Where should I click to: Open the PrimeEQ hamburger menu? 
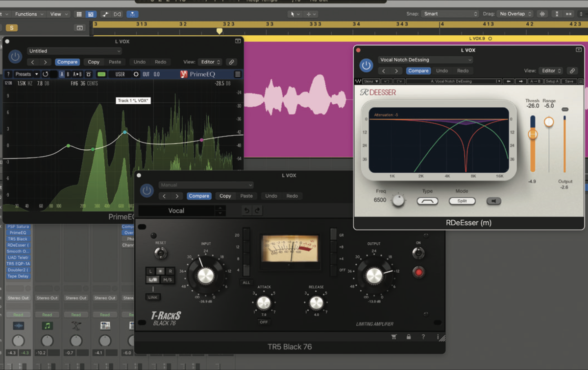point(238,74)
